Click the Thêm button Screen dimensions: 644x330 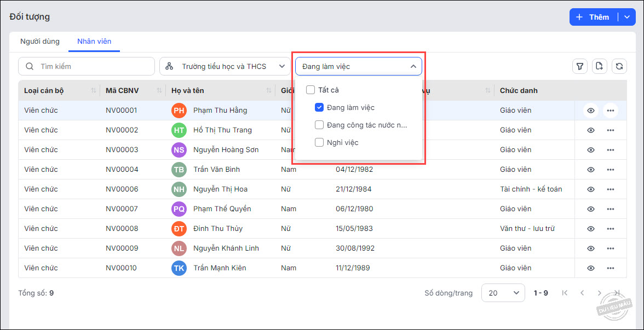(x=594, y=17)
